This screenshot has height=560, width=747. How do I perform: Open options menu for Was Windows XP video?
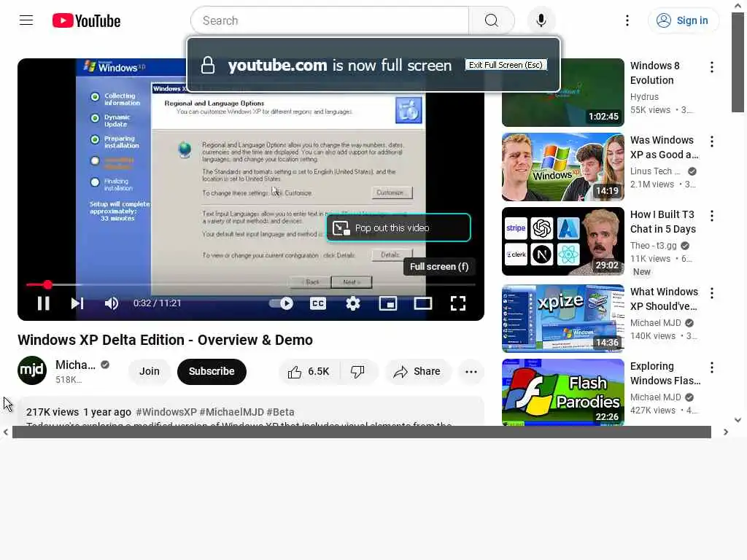coord(712,141)
